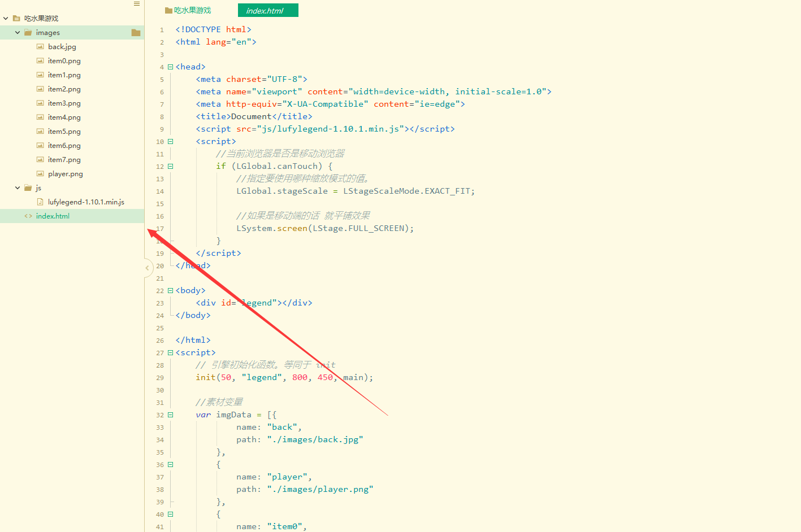Switch to the index.html editor tab
The height and width of the screenshot is (532, 801).
pos(268,10)
